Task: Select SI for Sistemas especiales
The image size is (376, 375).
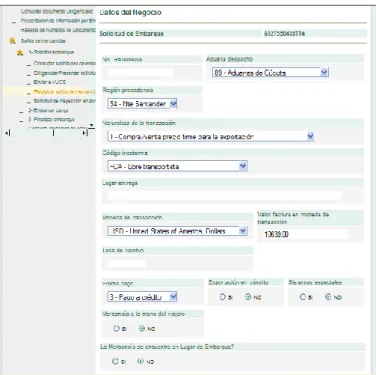Action: point(303,297)
